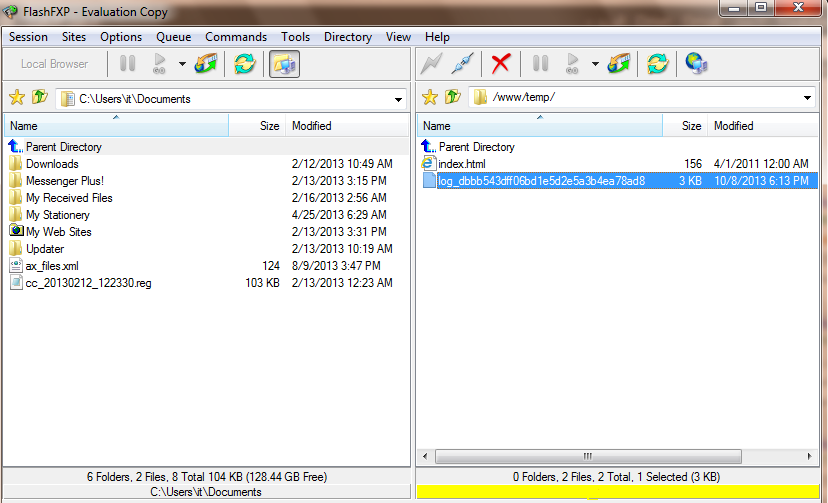
Task: Toggle the highlighted switch-browser view button
Action: [x=284, y=64]
